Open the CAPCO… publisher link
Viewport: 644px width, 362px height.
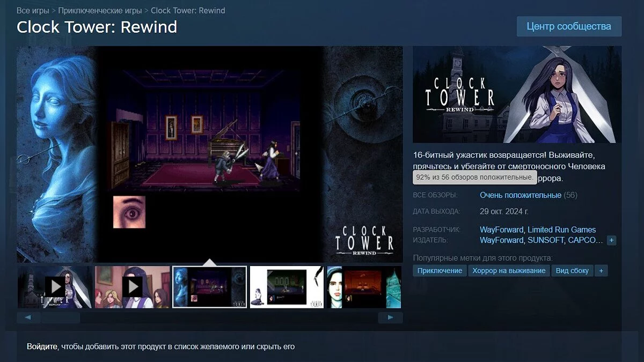(585, 240)
